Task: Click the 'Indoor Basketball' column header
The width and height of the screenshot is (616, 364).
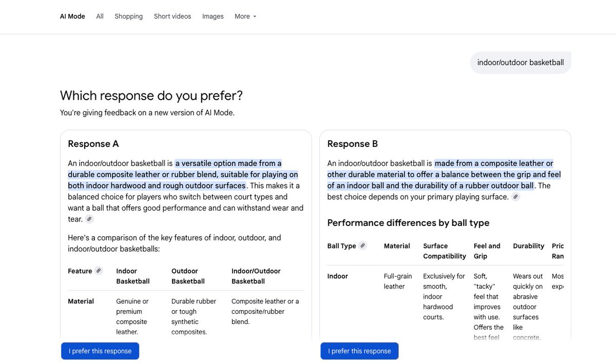Action: [133, 276]
